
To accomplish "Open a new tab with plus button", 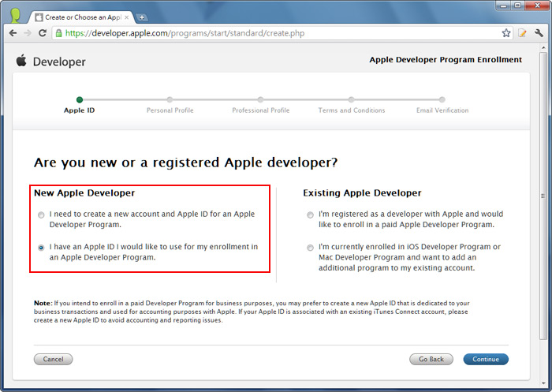I will click(x=141, y=17).
